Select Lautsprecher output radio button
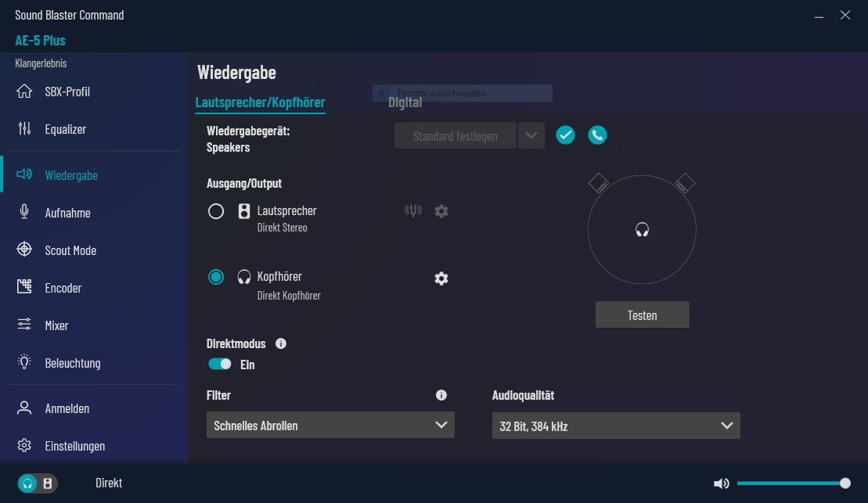868x503 pixels. [x=216, y=211]
